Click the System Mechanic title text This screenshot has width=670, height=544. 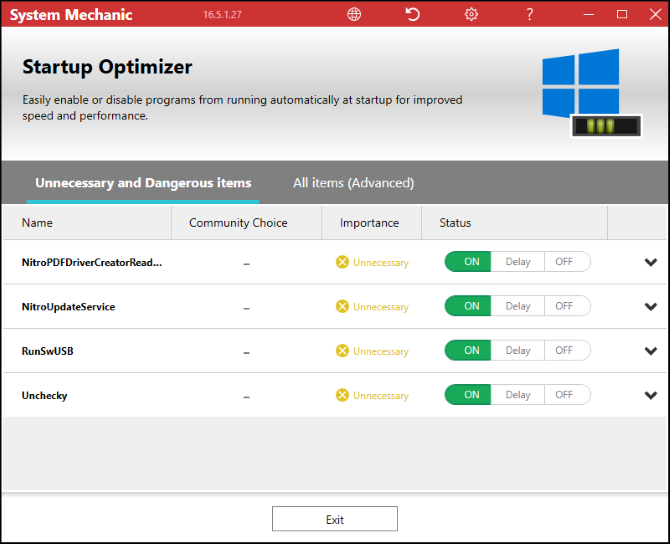71,15
